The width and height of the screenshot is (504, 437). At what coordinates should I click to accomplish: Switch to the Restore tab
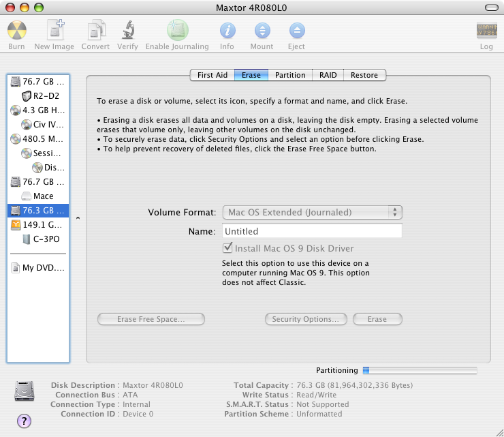[x=364, y=75]
